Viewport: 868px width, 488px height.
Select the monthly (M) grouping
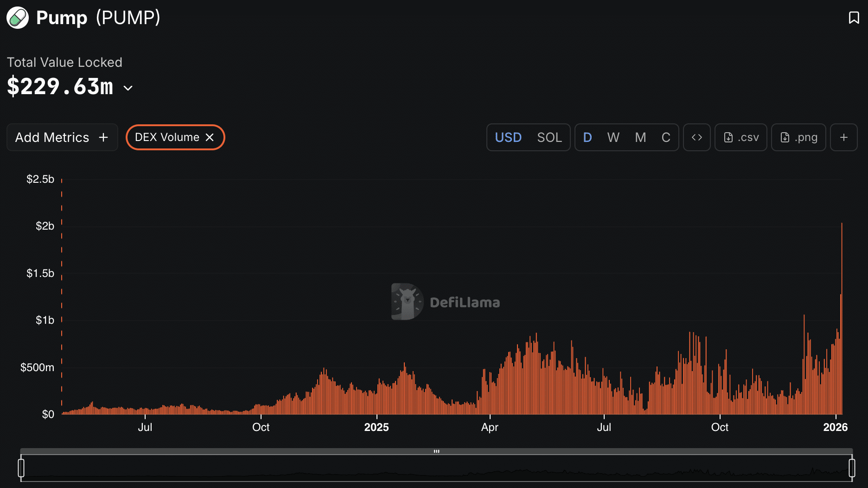coord(640,137)
